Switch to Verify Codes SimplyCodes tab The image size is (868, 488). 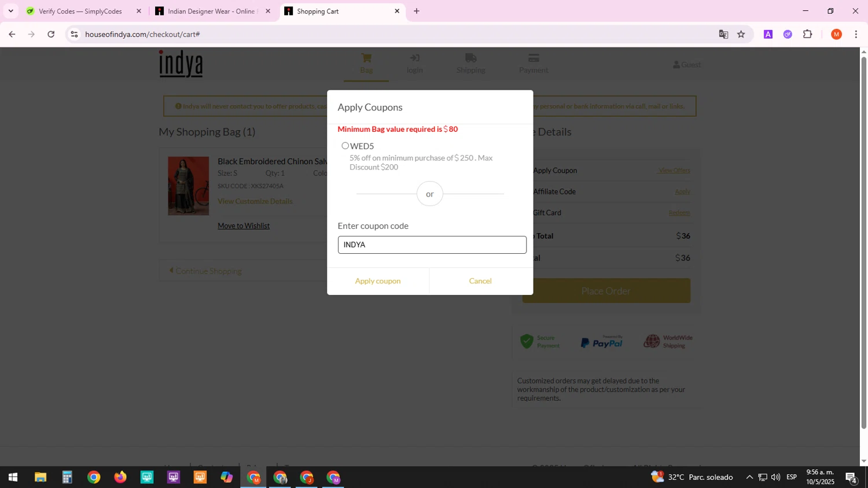[x=80, y=11]
